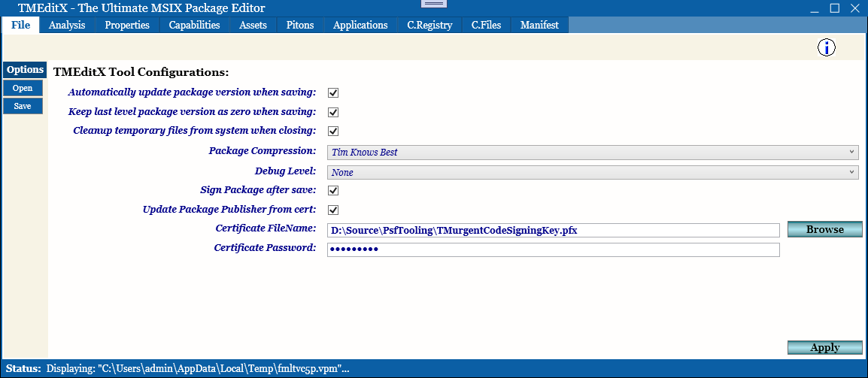The width and height of the screenshot is (868, 378).
Task: Click the Debug Level label
Action: pos(286,171)
